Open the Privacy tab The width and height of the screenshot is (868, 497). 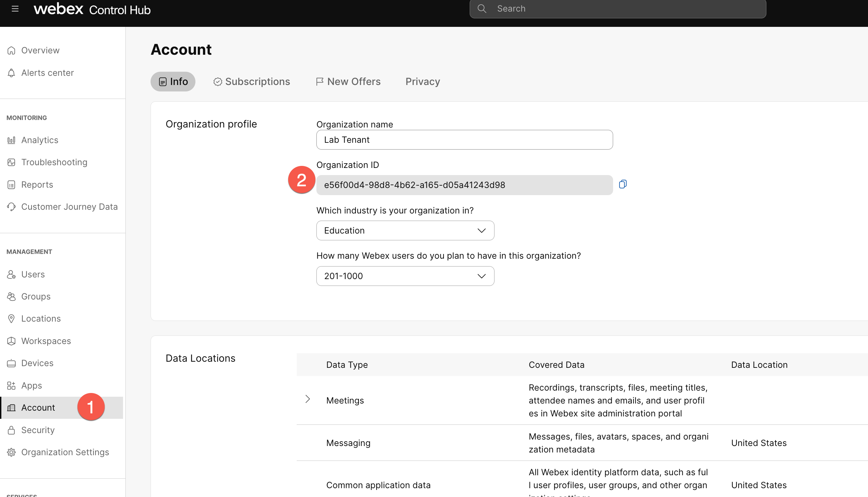click(x=422, y=82)
